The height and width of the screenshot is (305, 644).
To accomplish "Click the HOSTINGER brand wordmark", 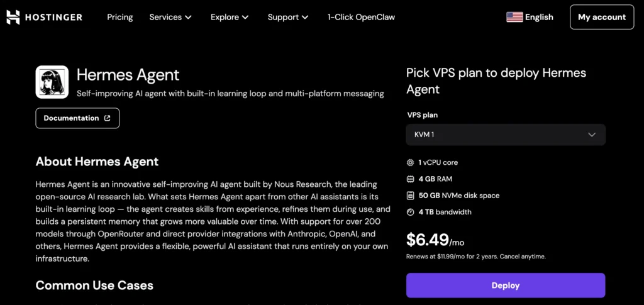I will [53, 17].
